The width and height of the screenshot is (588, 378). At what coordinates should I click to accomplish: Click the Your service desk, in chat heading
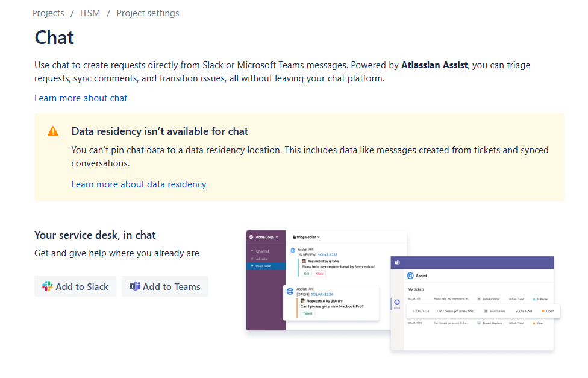(x=95, y=235)
